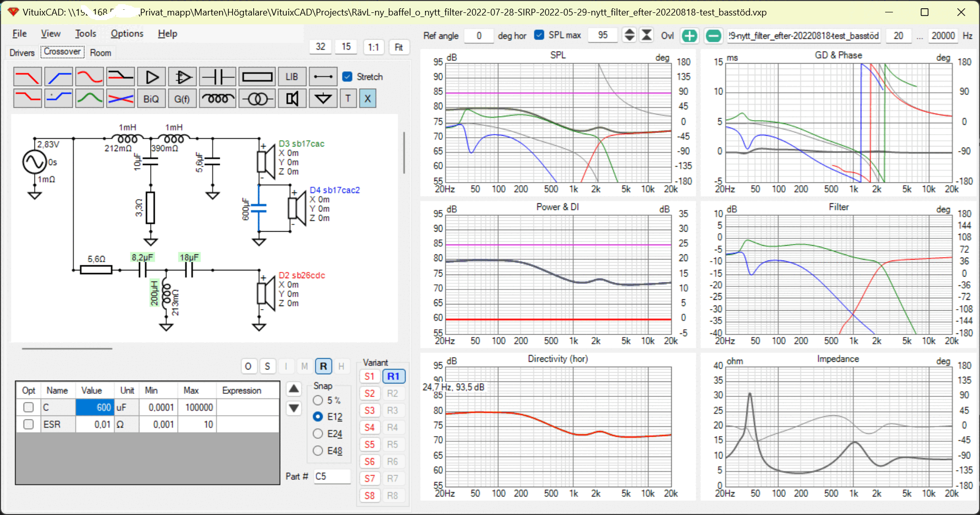Open the Tools menu
The height and width of the screenshot is (515, 980).
[x=86, y=34]
